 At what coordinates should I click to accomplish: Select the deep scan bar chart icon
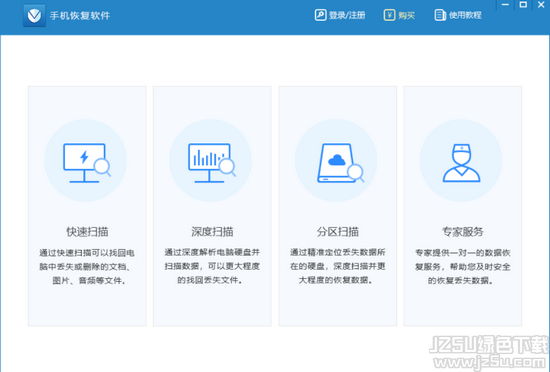[212, 163]
